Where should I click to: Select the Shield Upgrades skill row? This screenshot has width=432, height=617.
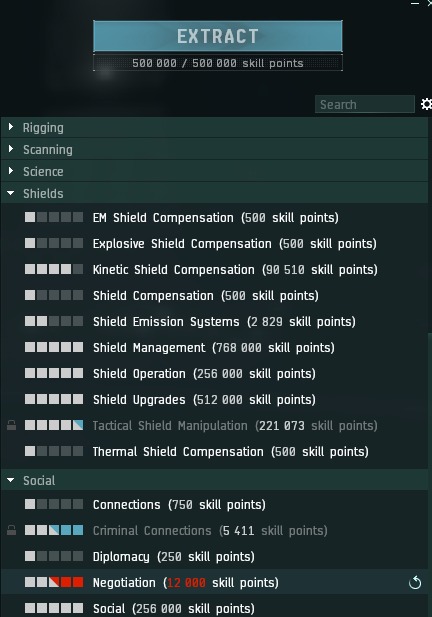pyautogui.click(x=214, y=399)
